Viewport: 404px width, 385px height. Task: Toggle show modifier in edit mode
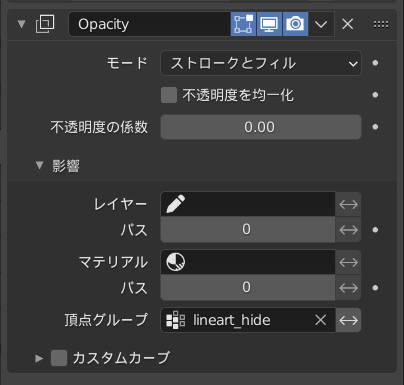click(243, 24)
